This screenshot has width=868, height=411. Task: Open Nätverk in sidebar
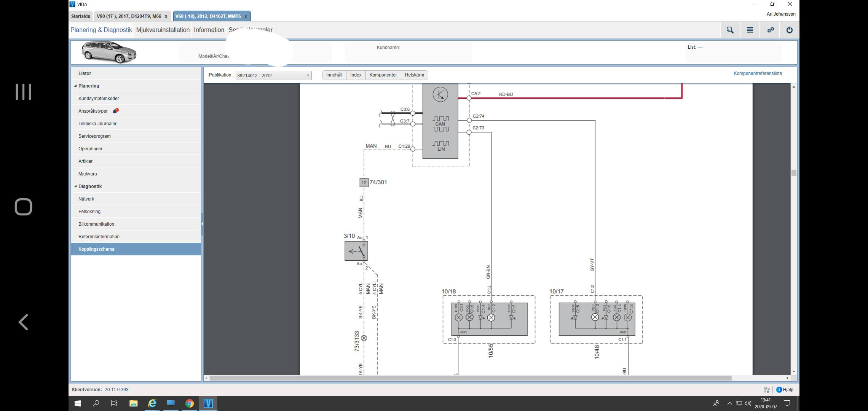click(136, 199)
